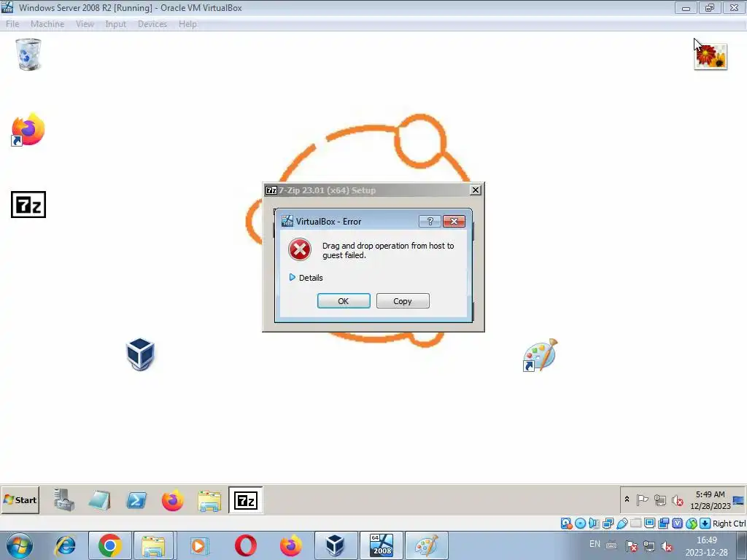
Task: Click OK in VirtualBox Error dialog
Action: [344, 301]
